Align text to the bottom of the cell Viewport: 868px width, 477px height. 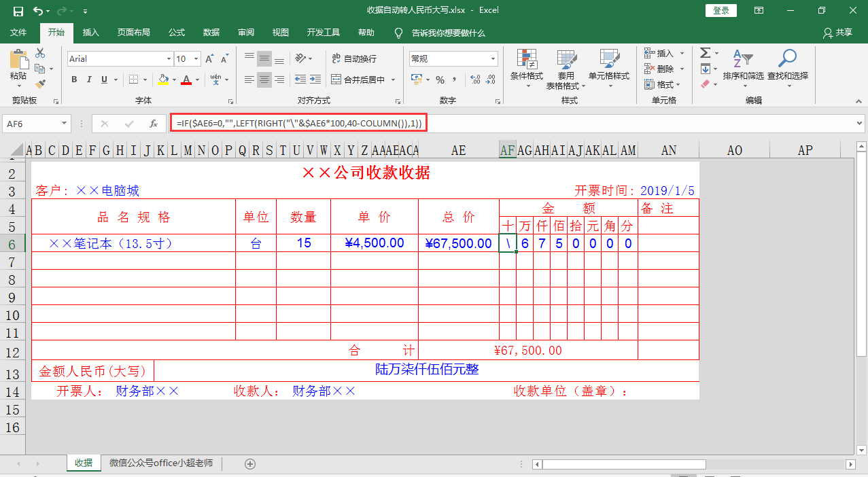click(x=279, y=58)
